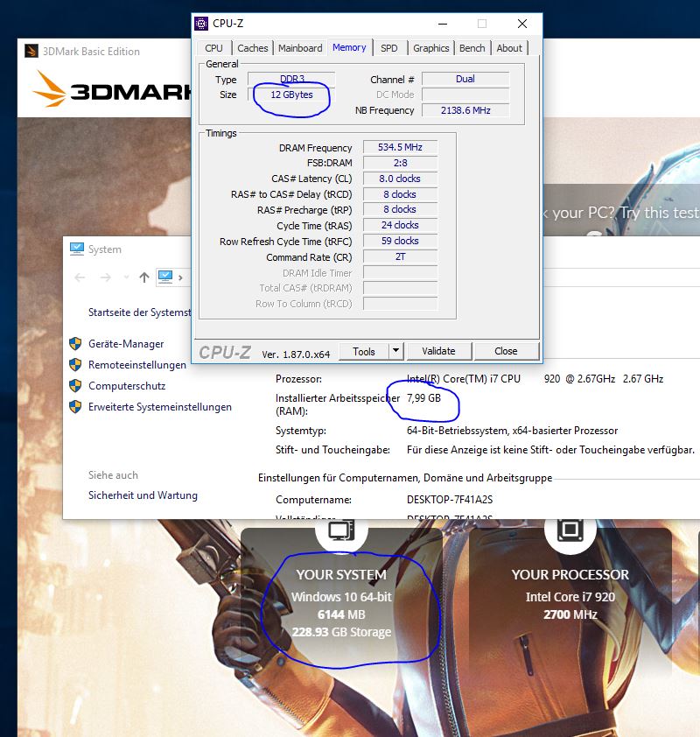Viewport: 700px width, 737px height.
Task: Click the Tools button in CPU-Z
Action: click(x=364, y=352)
